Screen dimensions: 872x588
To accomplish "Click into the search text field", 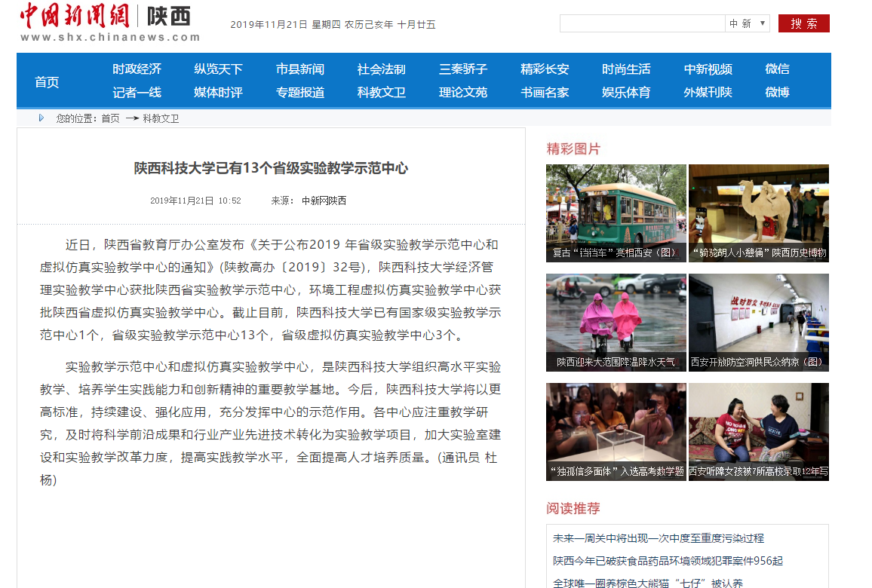I will 642,23.
